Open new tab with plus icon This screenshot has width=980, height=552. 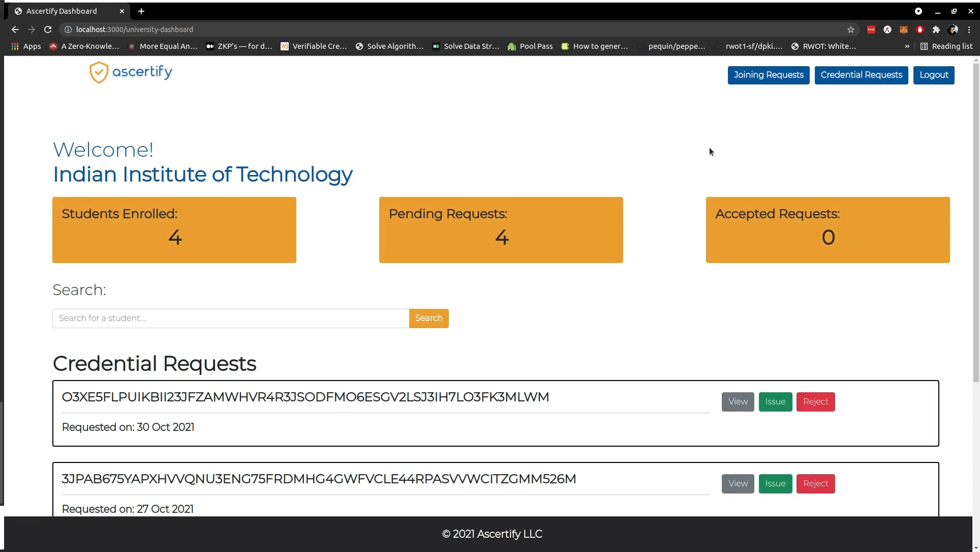pyautogui.click(x=141, y=11)
